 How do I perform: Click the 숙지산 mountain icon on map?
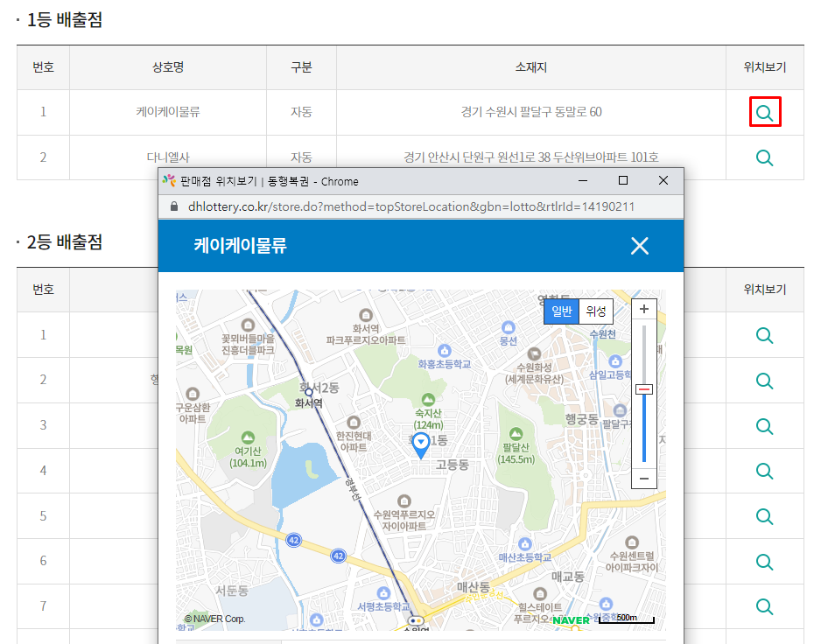tap(428, 399)
